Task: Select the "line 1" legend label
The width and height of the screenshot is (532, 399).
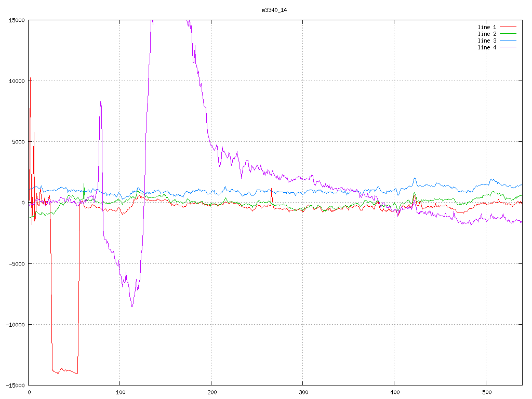Action: 487,26
